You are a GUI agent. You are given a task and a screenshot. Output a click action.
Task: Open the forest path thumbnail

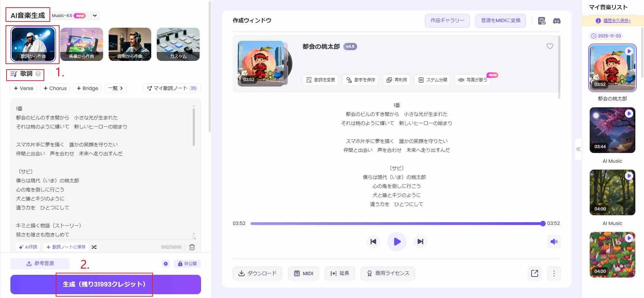coord(612,192)
